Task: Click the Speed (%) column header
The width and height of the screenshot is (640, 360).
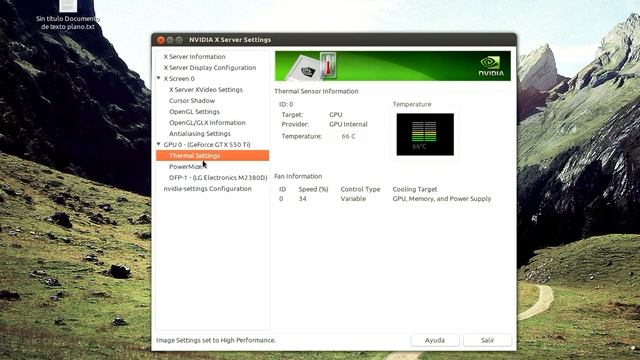Action: (313, 189)
